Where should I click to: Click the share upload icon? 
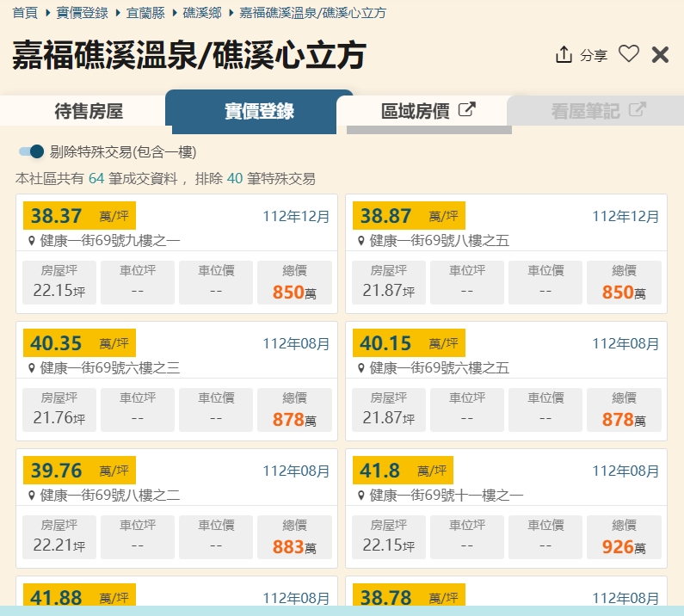click(564, 54)
